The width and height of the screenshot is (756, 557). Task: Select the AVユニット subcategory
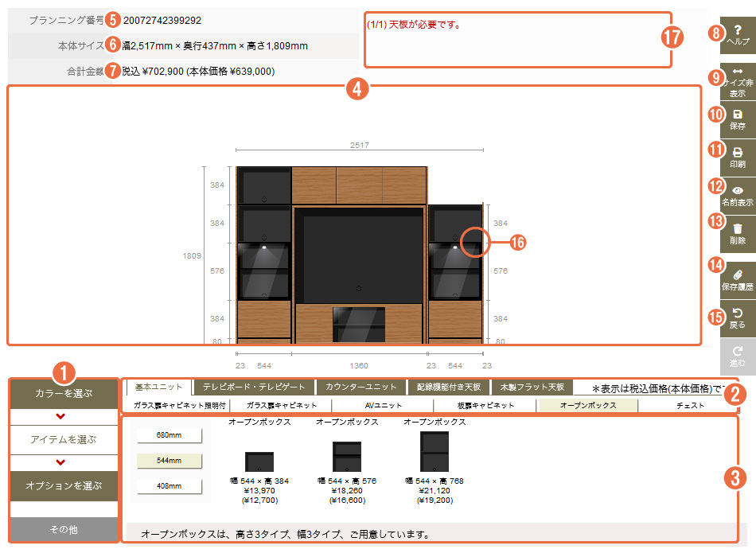coord(383,405)
